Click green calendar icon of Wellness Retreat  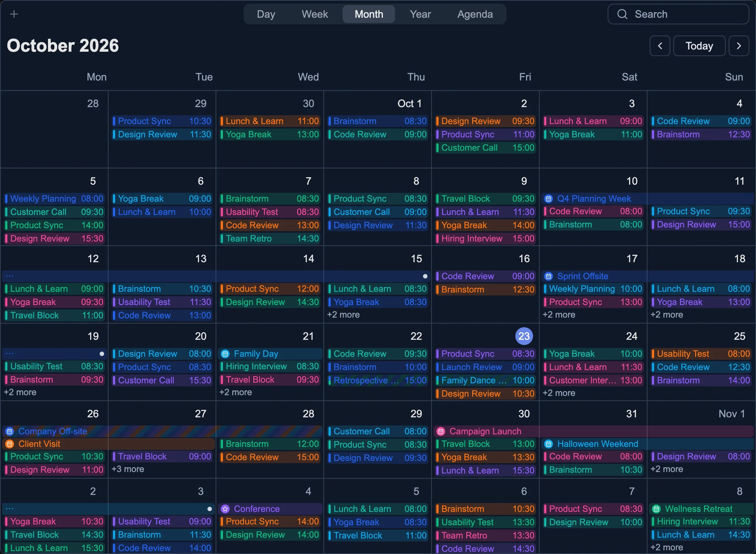pyautogui.click(x=656, y=509)
